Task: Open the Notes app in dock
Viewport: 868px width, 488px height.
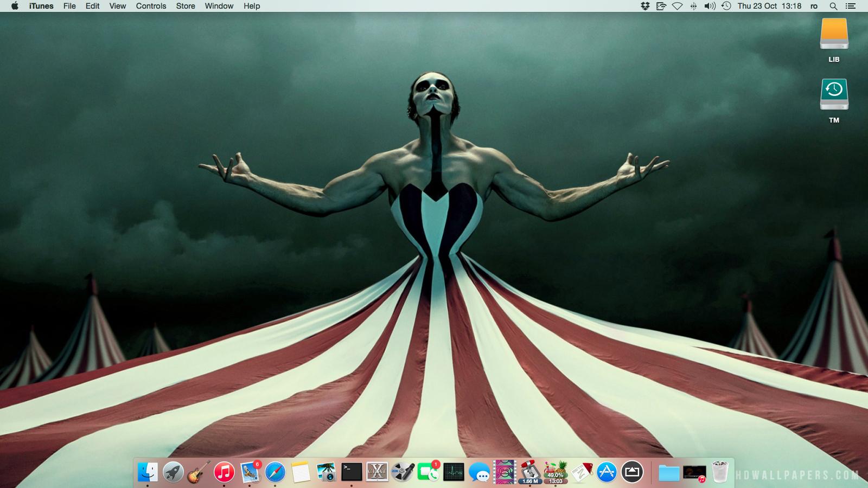Action: pyautogui.click(x=301, y=472)
